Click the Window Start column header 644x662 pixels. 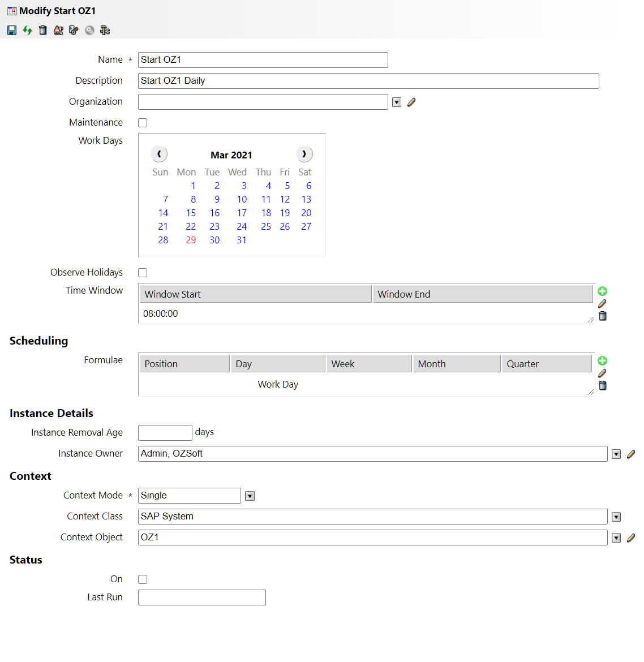255,294
